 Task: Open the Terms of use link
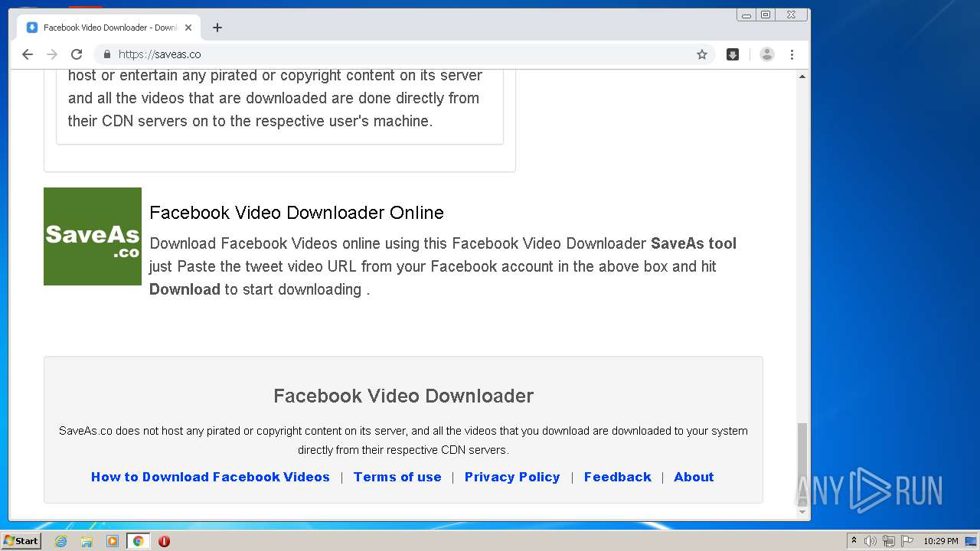pos(397,477)
